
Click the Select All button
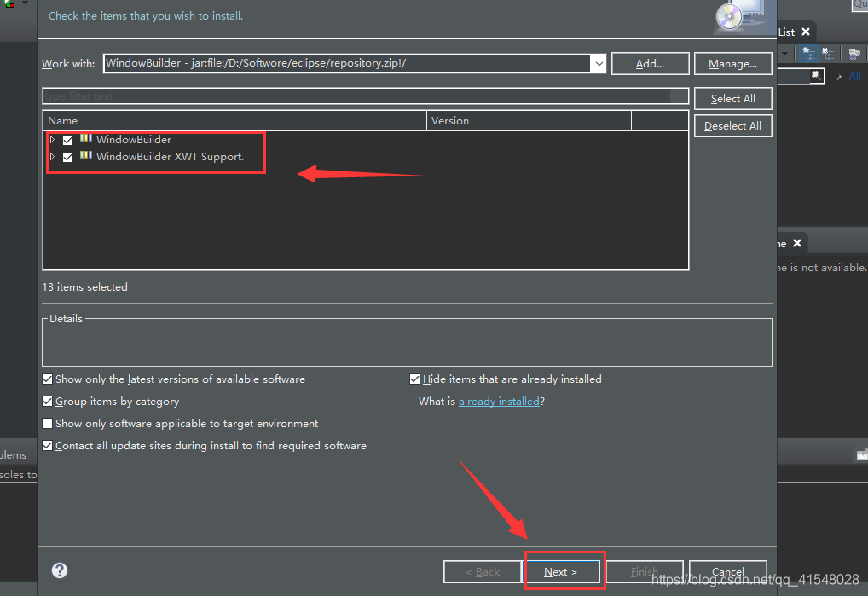tap(733, 99)
